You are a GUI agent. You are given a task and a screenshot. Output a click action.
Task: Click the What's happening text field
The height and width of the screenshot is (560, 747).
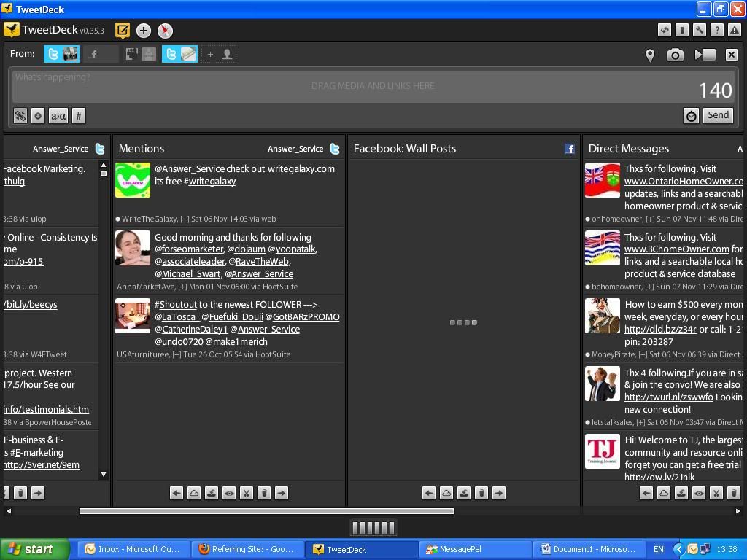click(350, 86)
